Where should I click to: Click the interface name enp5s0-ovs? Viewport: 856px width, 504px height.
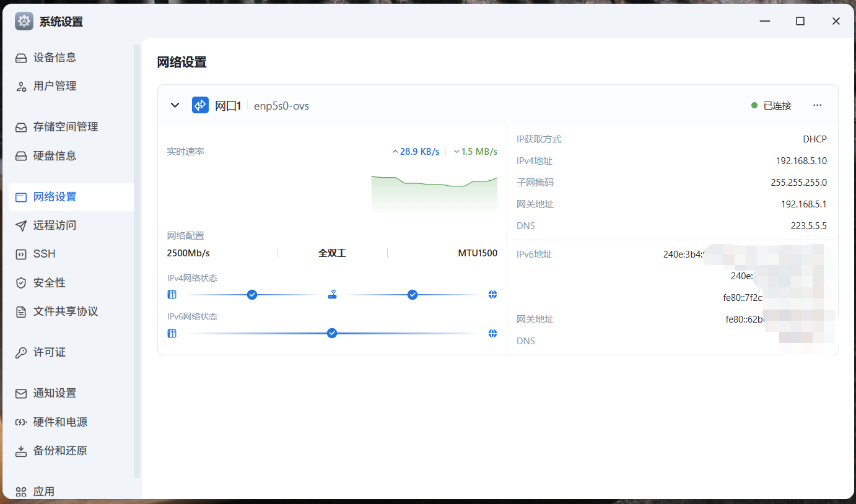(282, 106)
